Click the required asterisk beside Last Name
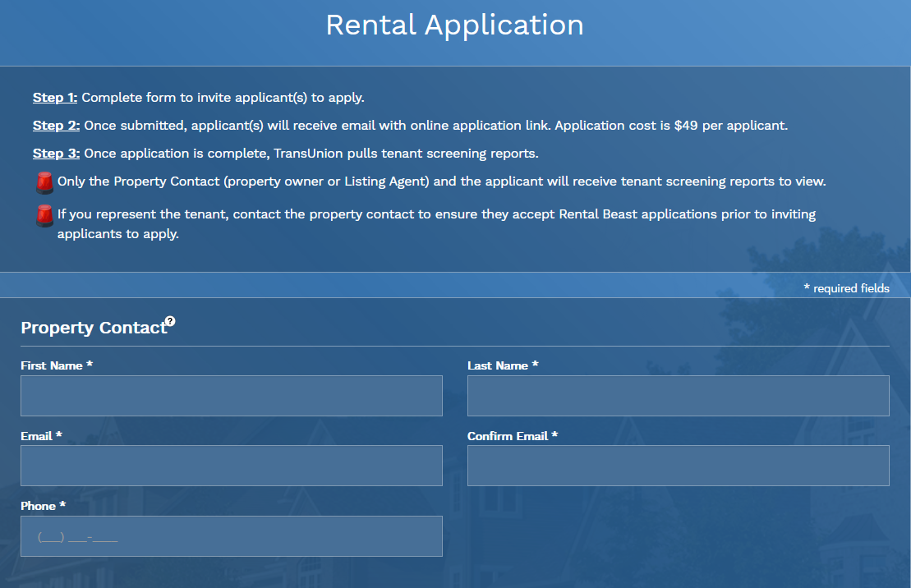Viewport: 911px width, 588px height. point(536,365)
